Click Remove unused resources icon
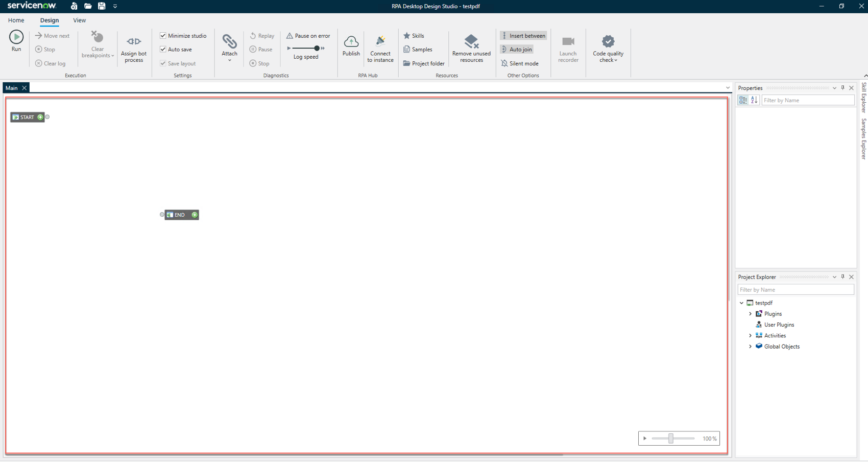This screenshot has height=462, width=868. (x=471, y=41)
